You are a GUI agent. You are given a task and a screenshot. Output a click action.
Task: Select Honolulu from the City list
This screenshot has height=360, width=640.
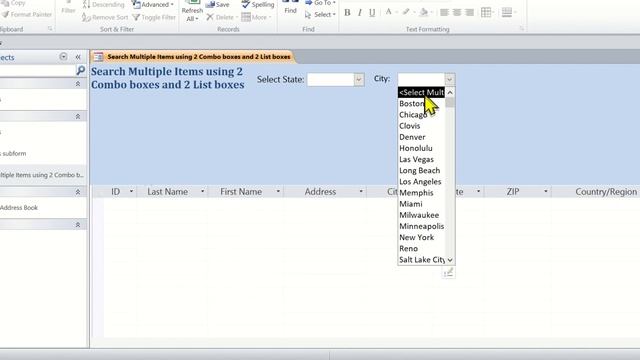coord(421,148)
